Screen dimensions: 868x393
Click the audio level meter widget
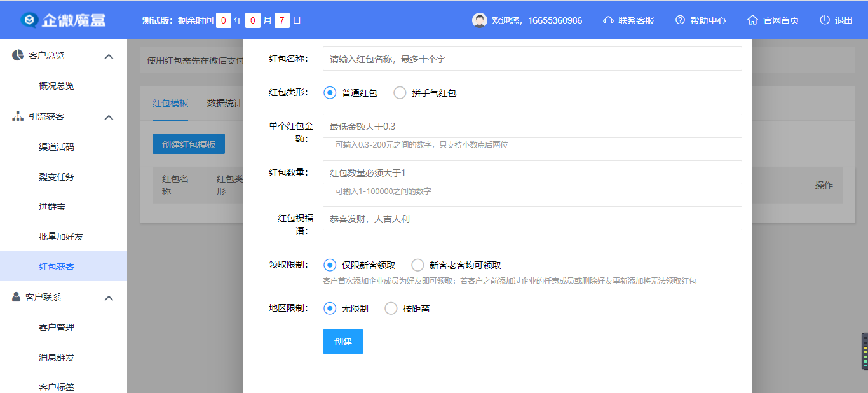tap(864, 351)
